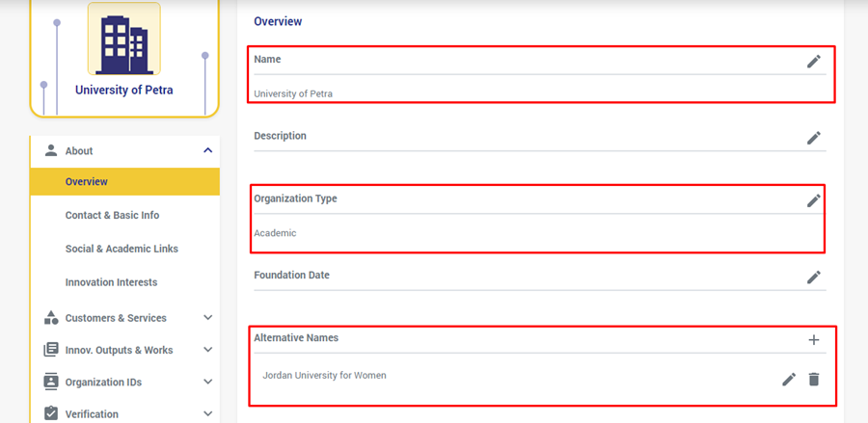Delete Jordan University for Women entry

click(814, 380)
